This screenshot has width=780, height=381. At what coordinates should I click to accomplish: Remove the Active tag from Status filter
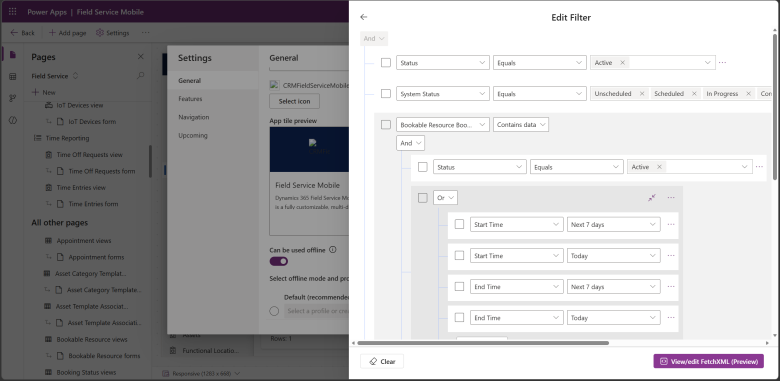[x=622, y=63]
